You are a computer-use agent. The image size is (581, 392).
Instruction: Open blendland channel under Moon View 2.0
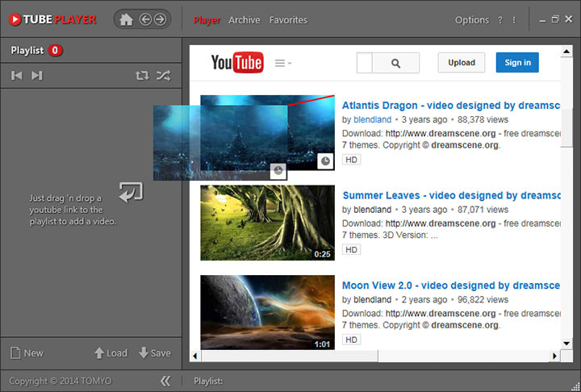pyautogui.click(x=372, y=300)
